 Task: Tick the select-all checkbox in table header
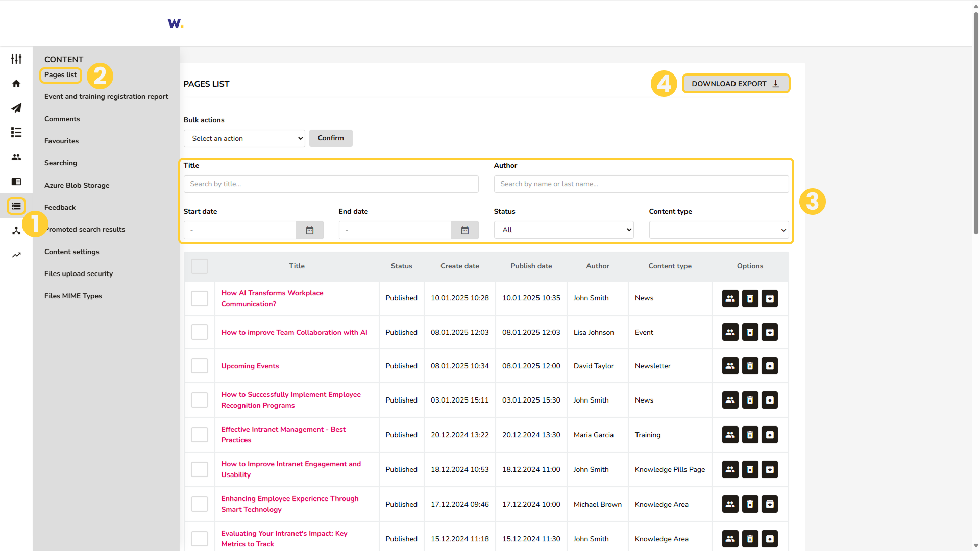200,266
